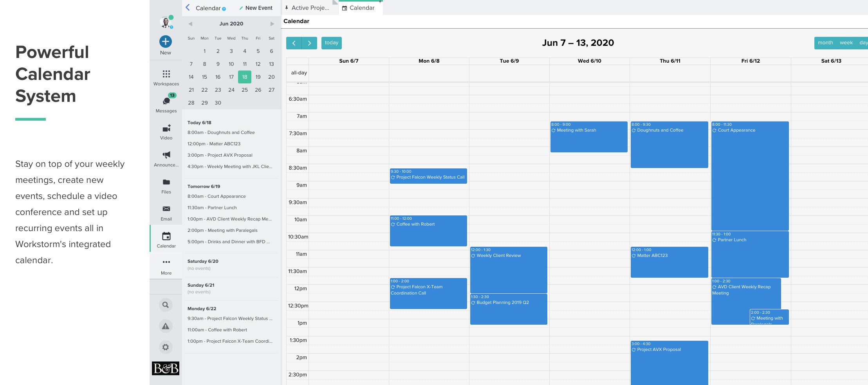Go to next week
This screenshot has width=868, height=385.
coord(309,43)
